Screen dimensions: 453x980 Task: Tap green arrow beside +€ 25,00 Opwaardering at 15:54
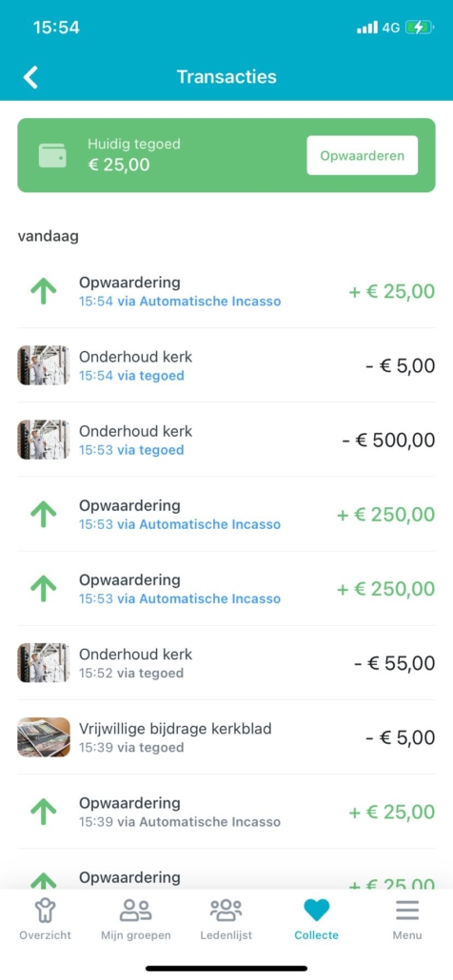click(x=43, y=291)
